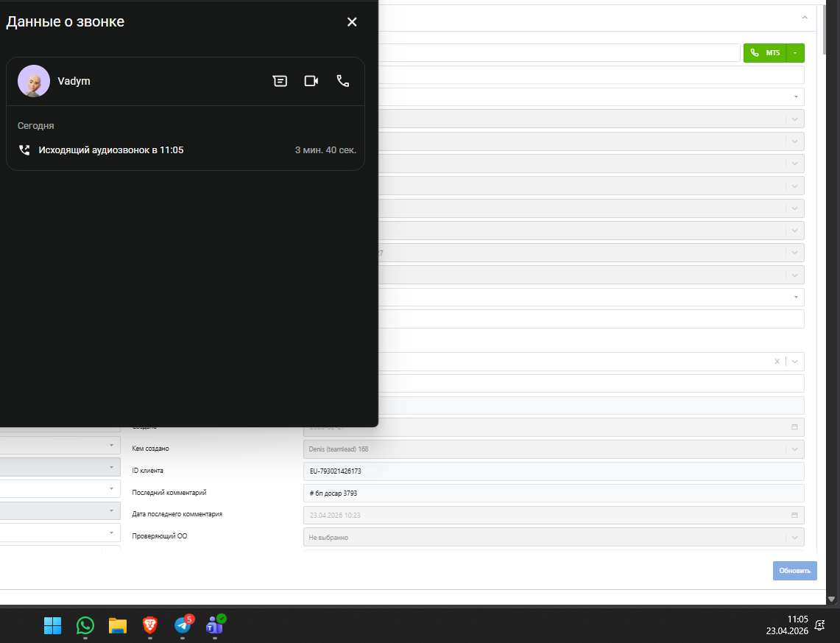This screenshot has height=643, width=840.
Task: Open the Windows Start menu
Action: tap(52, 625)
